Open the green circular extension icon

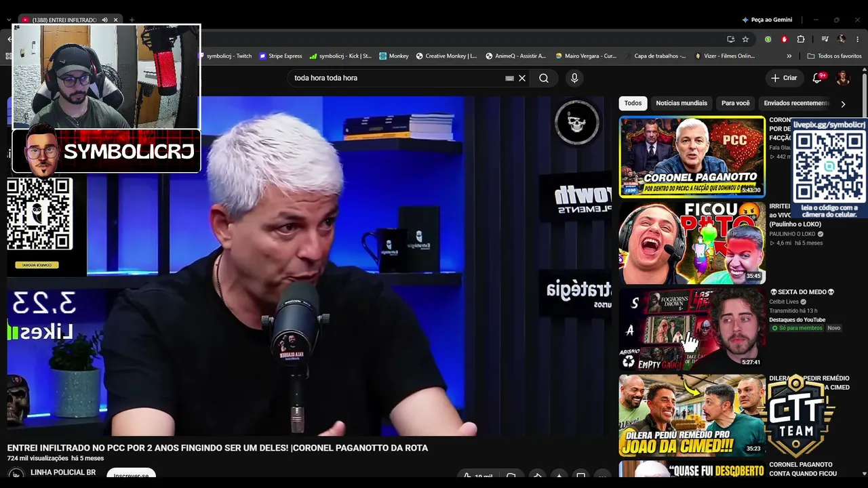click(x=768, y=39)
